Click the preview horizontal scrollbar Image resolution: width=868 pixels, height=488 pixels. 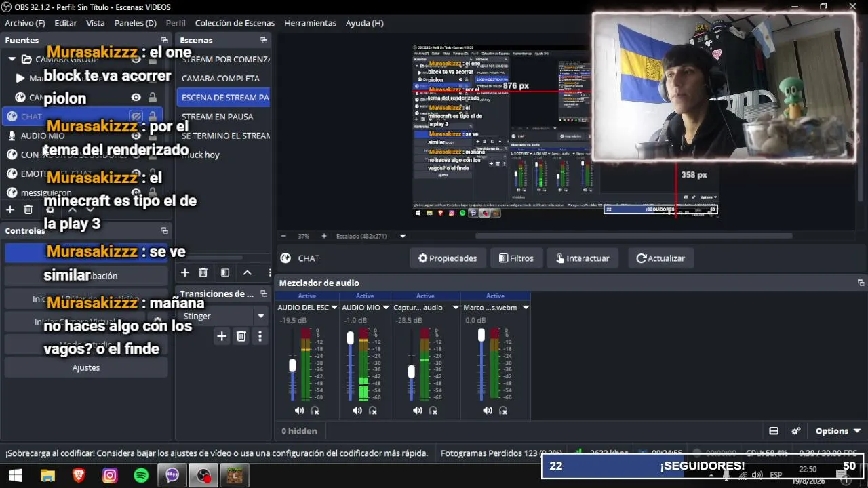click(x=634, y=236)
